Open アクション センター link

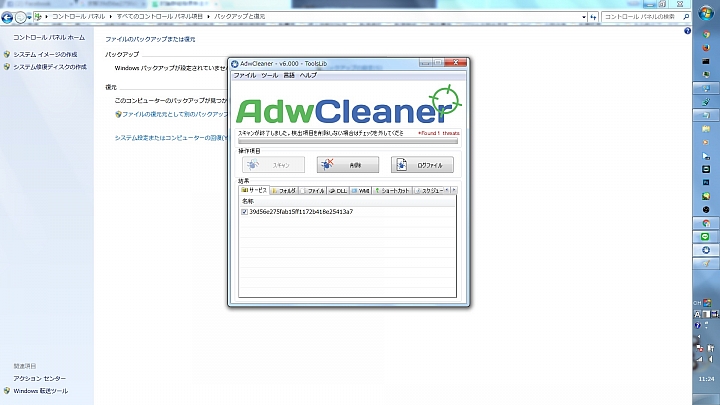[x=39, y=378]
